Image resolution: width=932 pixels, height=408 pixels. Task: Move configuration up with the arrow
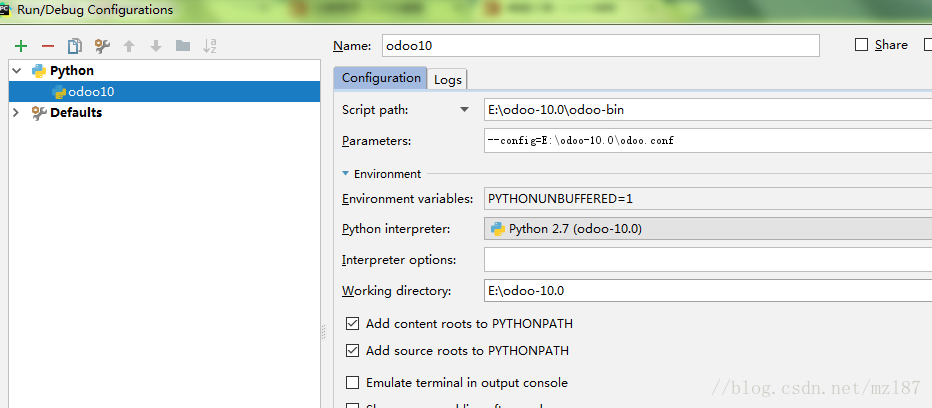pyautogui.click(x=129, y=46)
